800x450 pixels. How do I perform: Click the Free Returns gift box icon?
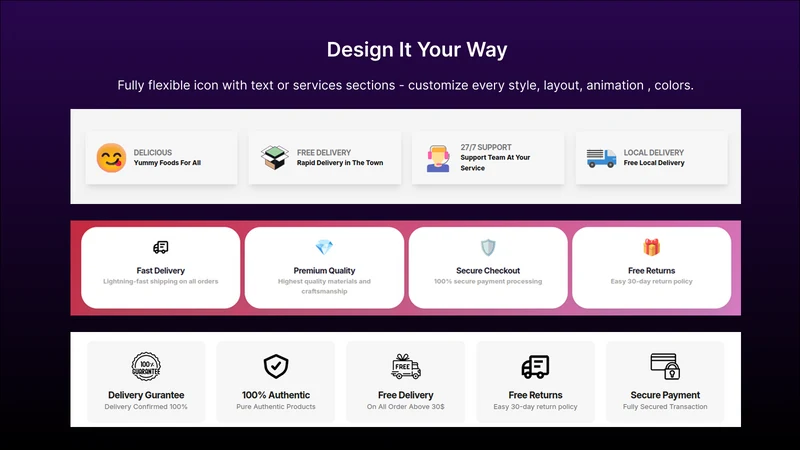[x=652, y=247]
